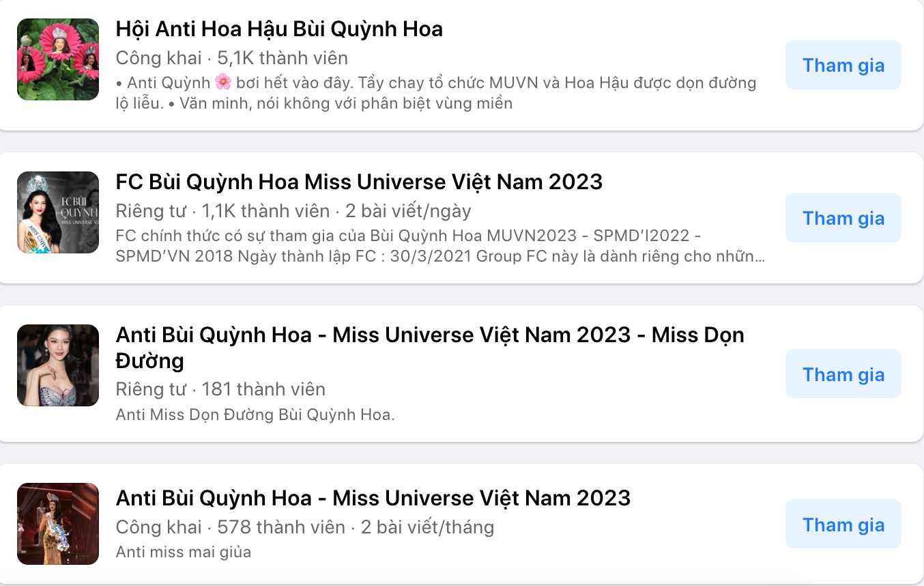924x586 pixels.
Task: Open the Miss Dọn Đường group thumbnail
Action: [58, 365]
